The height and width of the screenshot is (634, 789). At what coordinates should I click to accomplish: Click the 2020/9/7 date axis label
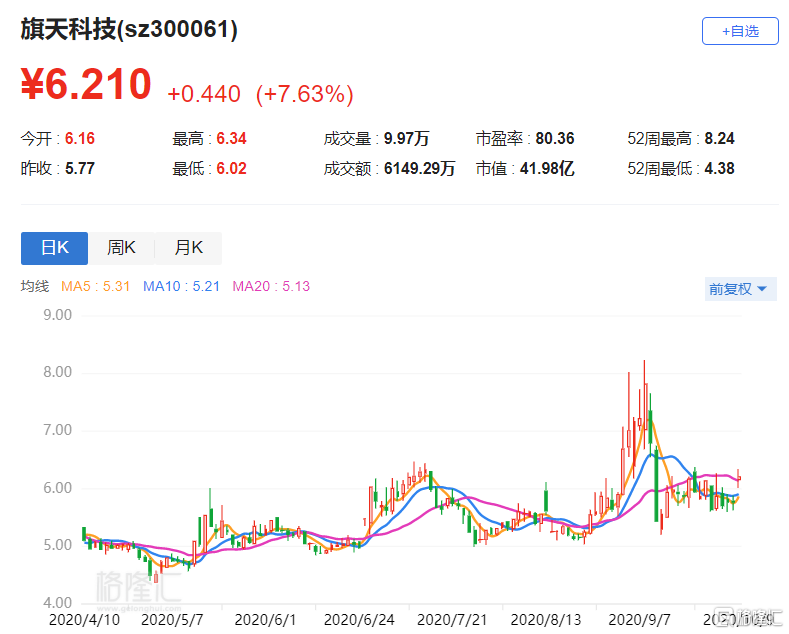coord(640,620)
